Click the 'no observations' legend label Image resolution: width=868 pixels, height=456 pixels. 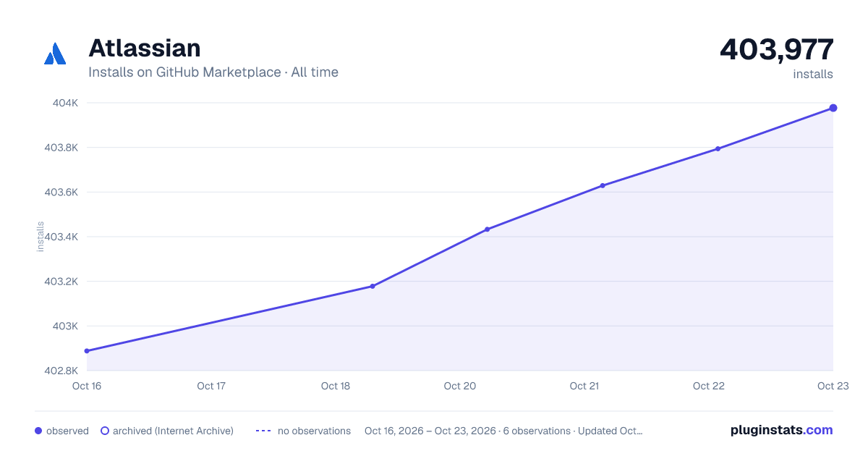click(x=314, y=431)
